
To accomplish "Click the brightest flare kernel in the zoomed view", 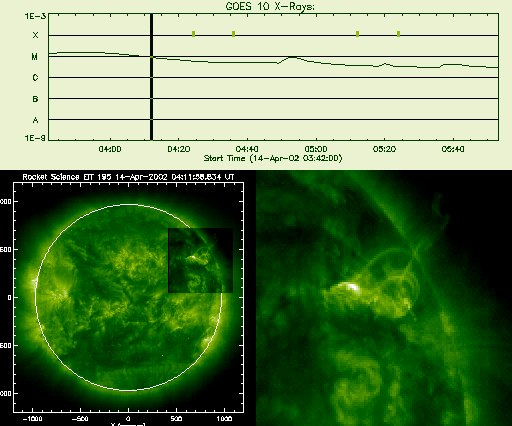I will click(352, 287).
